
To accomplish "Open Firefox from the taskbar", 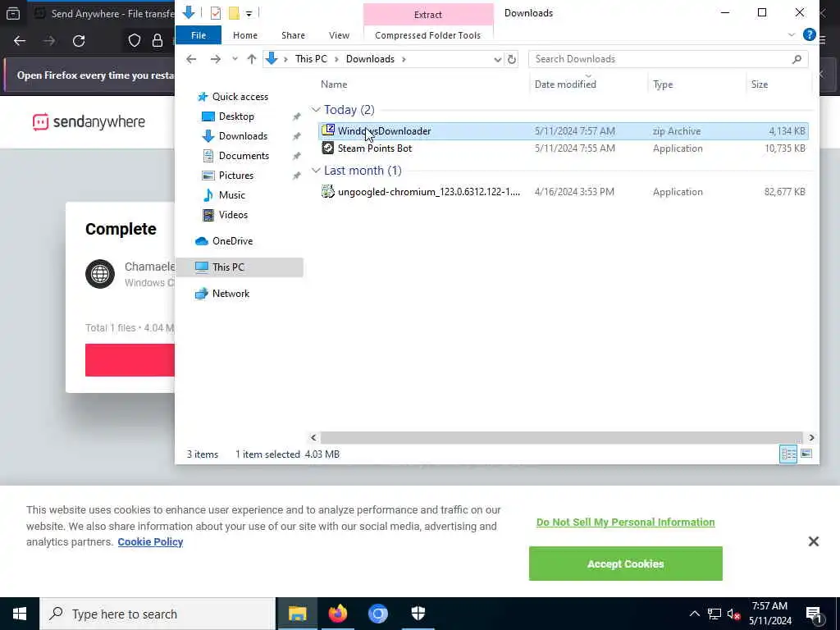I will 337,614.
